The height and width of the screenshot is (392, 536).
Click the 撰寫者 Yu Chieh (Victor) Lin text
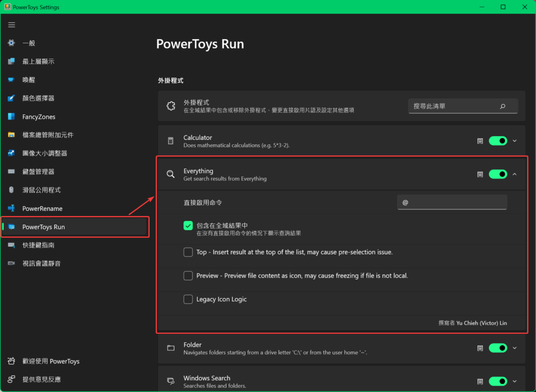(473, 323)
